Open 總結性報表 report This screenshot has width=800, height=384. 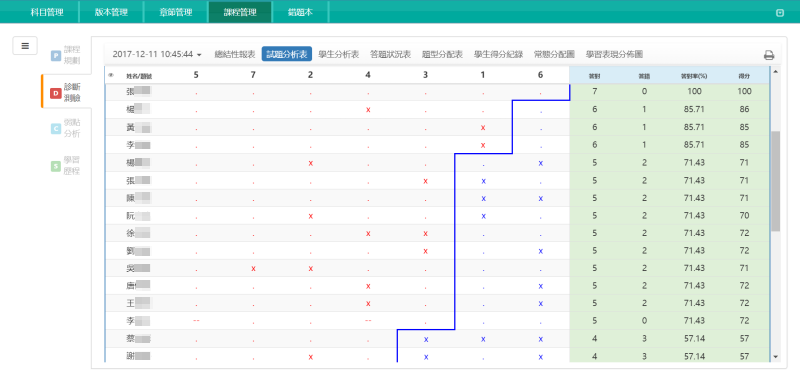pos(235,54)
